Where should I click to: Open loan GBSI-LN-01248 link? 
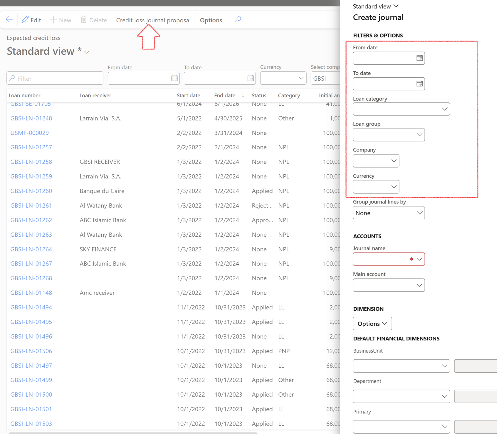[31, 118]
